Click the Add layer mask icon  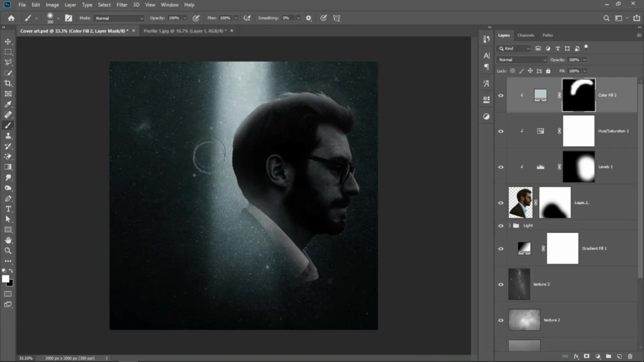coord(587,356)
